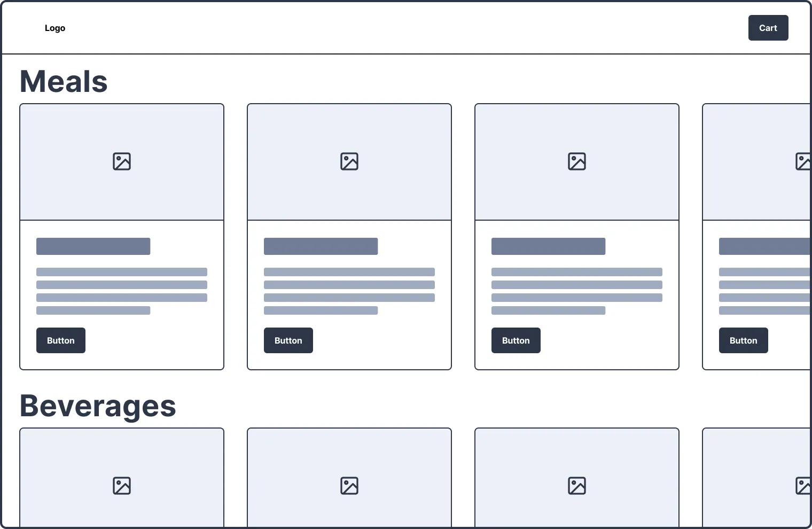Select the Beverages section heading
The height and width of the screenshot is (529, 812).
pos(97,406)
